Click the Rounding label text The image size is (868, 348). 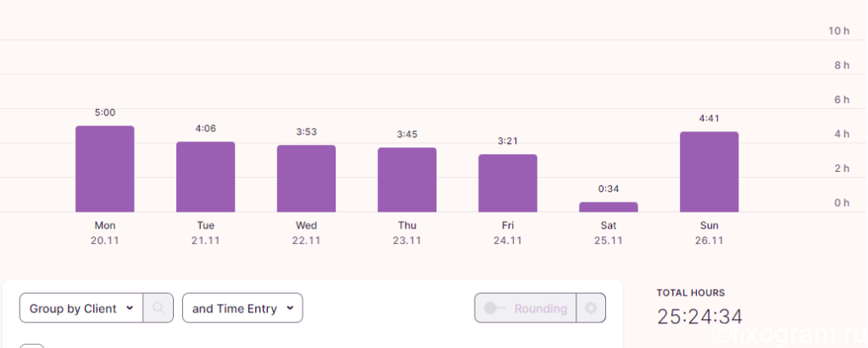click(541, 309)
